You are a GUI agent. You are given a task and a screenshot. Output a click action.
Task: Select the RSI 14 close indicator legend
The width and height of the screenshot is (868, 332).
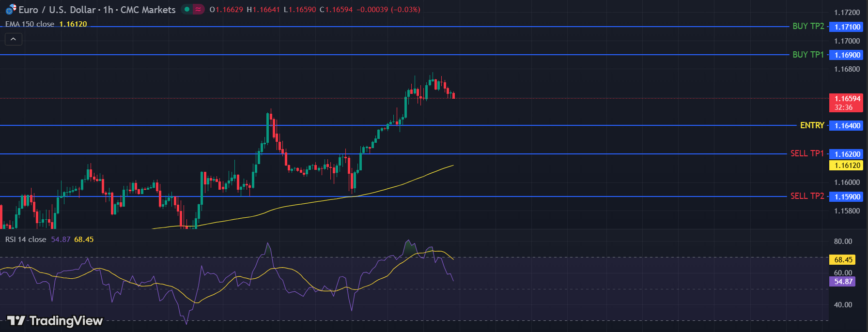coord(26,240)
